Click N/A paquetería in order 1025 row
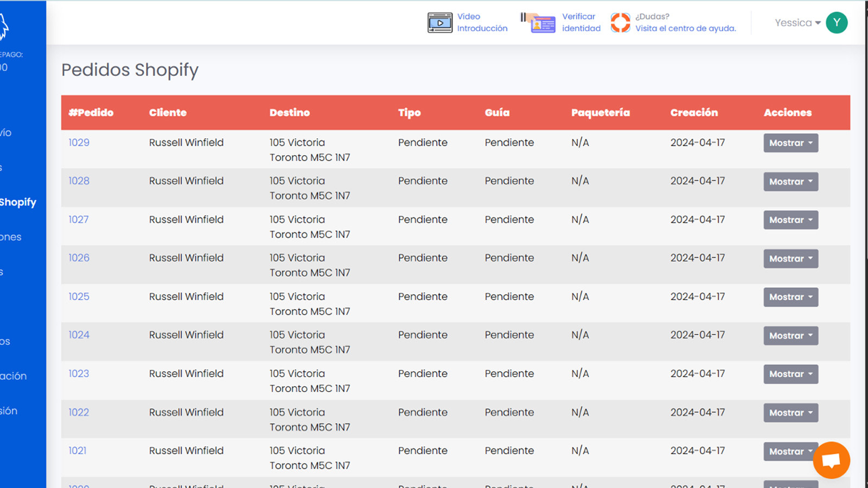868x488 pixels. pos(580,297)
